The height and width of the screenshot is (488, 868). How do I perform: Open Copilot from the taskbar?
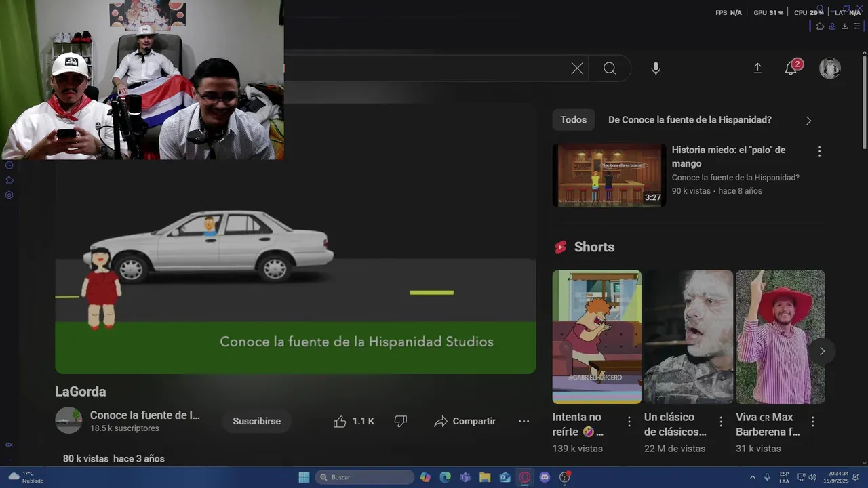425,477
